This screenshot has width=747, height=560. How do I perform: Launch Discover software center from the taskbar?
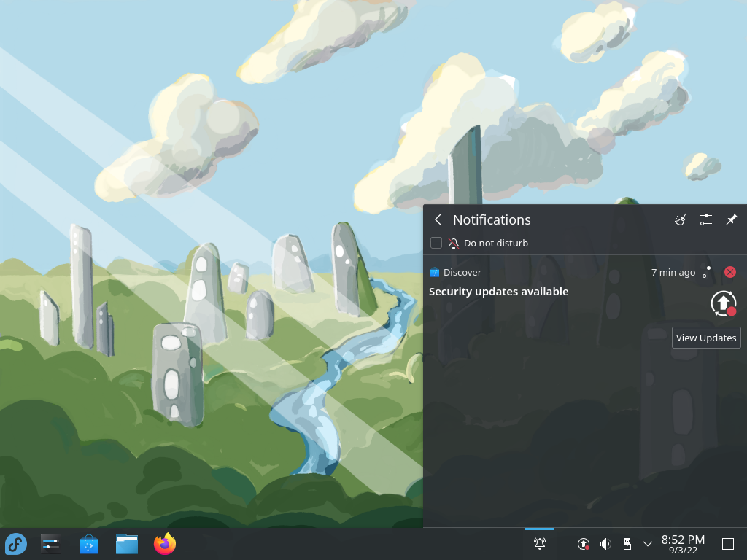tap(88, 544)
